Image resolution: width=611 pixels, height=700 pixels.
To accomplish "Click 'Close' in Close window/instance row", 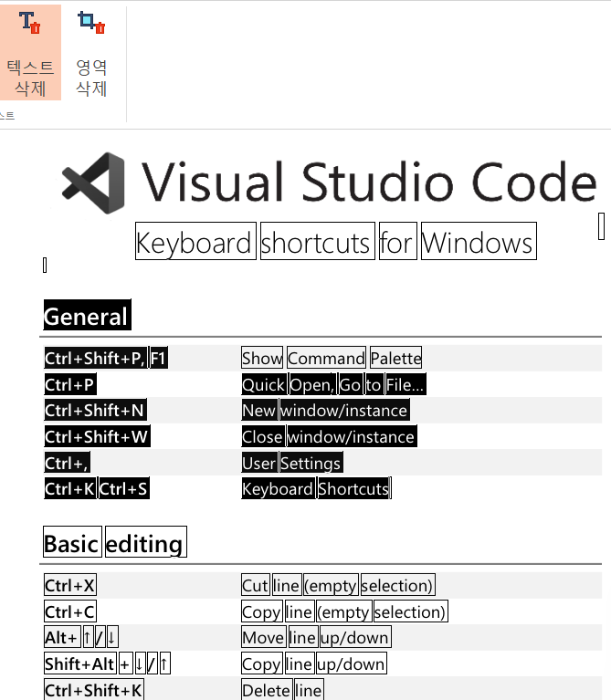I will [x=263, y=436].
